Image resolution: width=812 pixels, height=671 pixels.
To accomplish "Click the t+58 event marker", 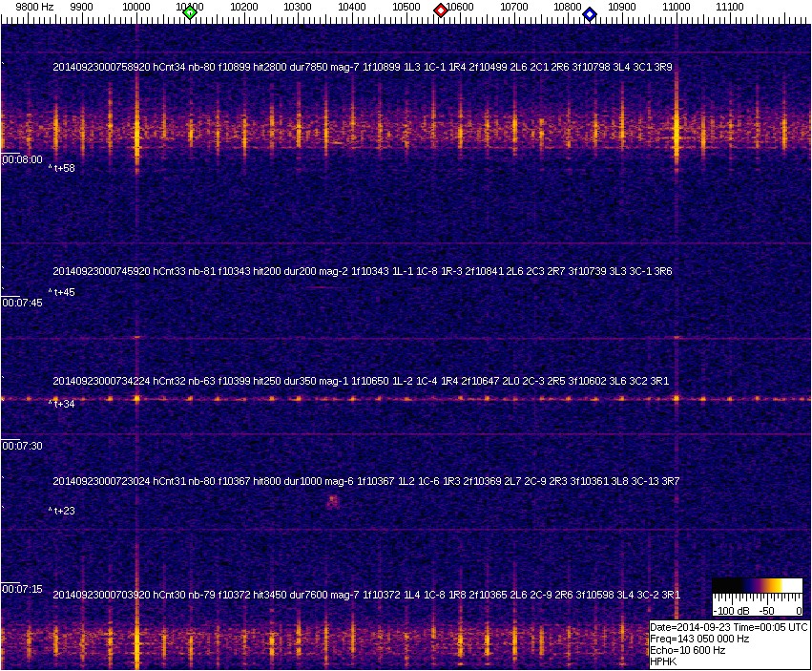I will click(x=63, y=168).
